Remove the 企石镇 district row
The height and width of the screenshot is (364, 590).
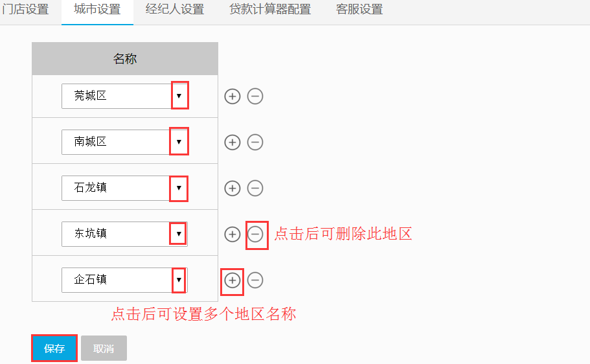[255, 280]
